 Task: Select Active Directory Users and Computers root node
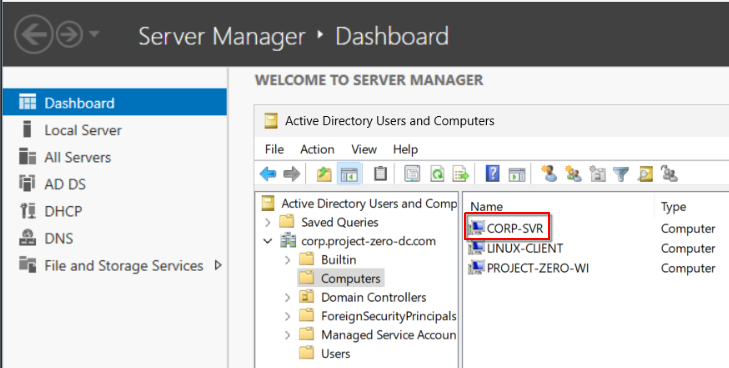pyautogui.click(x=369, y=204)
